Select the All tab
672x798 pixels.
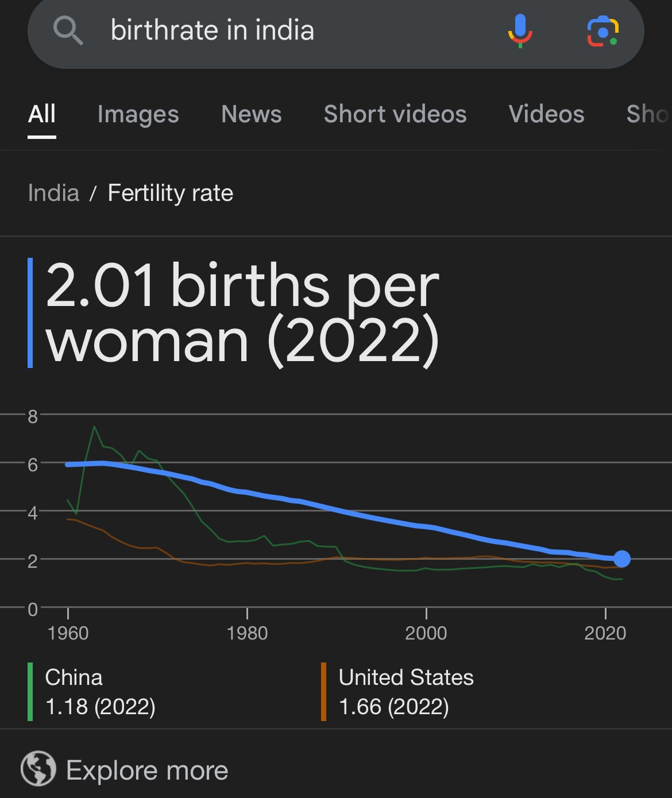point(42,114)
